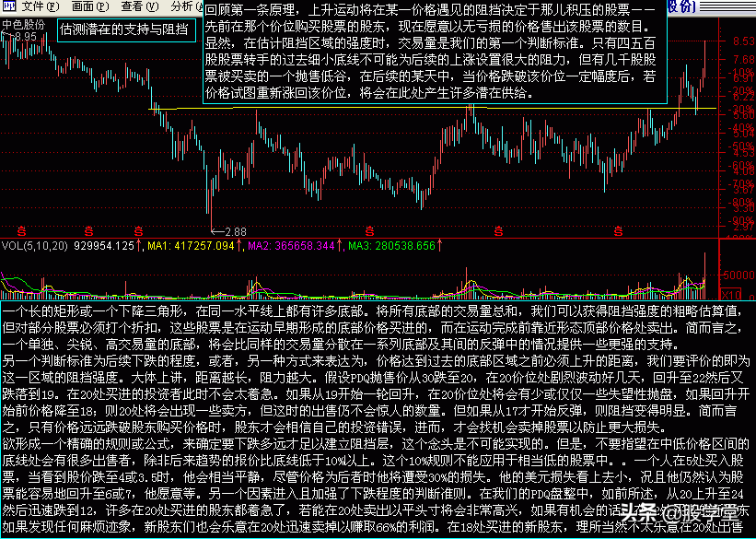756x539 pixels.
Task: Open the 分析 menu
Action: click(x=186, y=6)
